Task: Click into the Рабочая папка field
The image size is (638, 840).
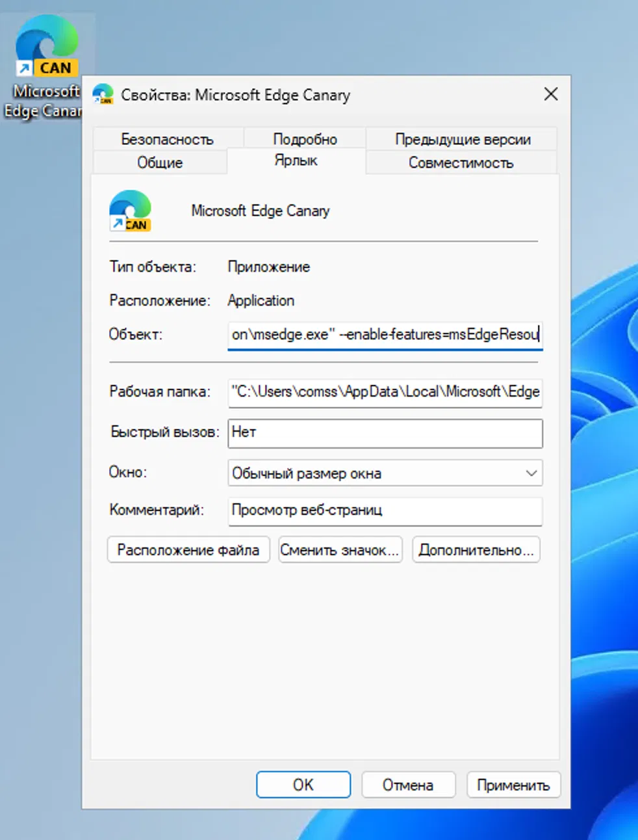Action: pos(385,392)
